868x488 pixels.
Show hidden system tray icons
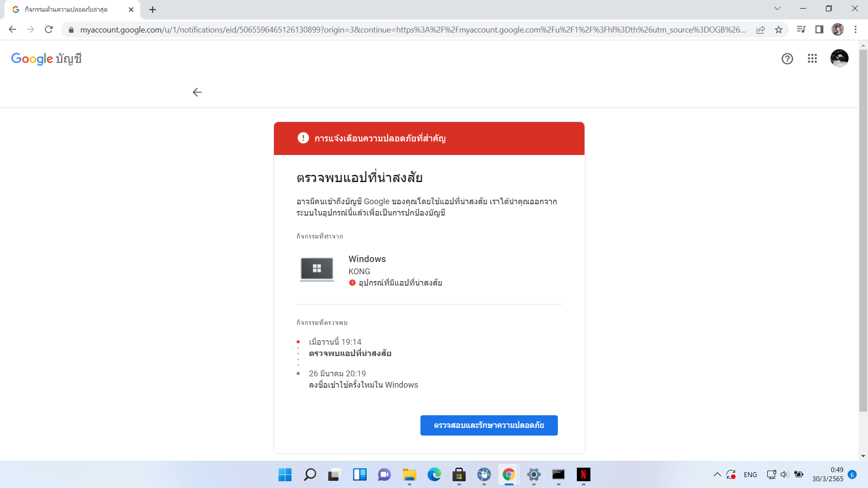tap(717, 475)
